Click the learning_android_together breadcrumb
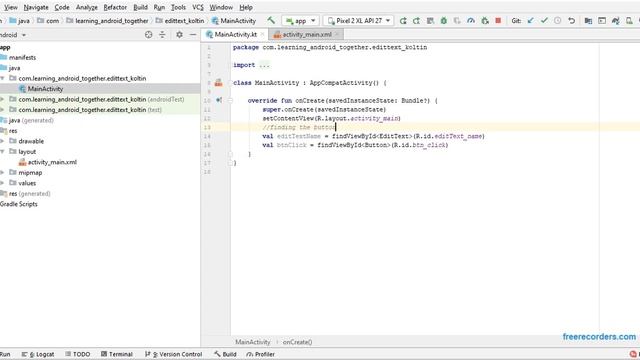This screenshot has height=360, width=640. (107, 21)
